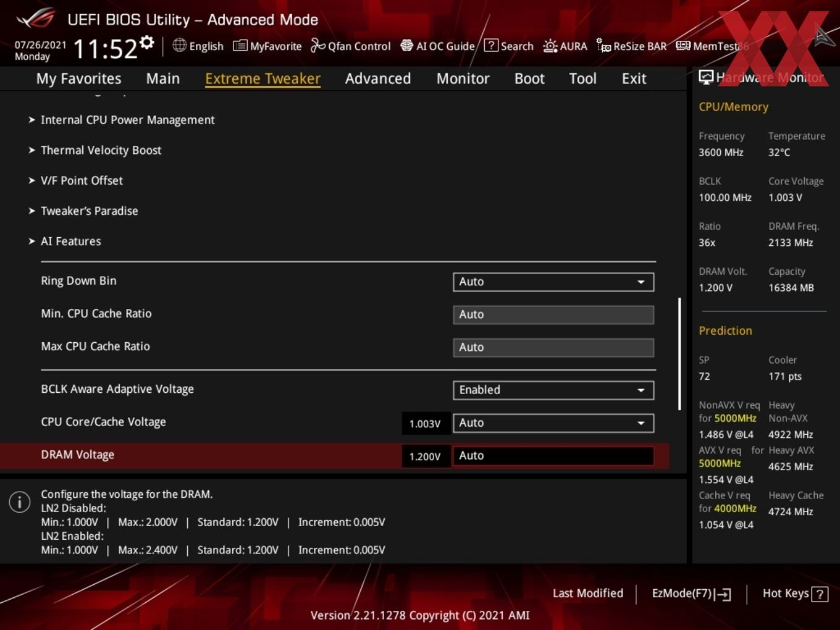
Task: Click the Min. CPU Cache Ratio label
Action: tap(96, 313)
